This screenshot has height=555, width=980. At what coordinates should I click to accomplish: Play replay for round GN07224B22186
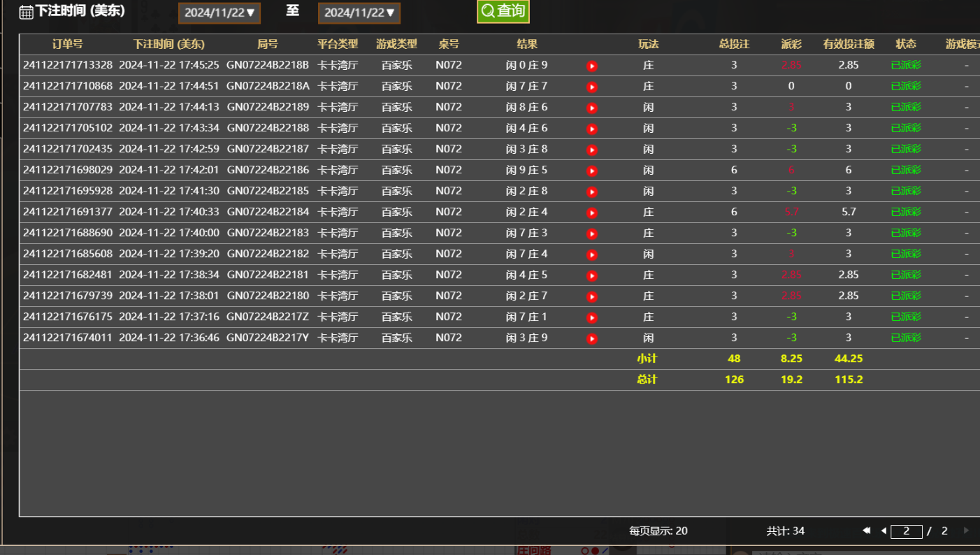click(x=592, y=171)
